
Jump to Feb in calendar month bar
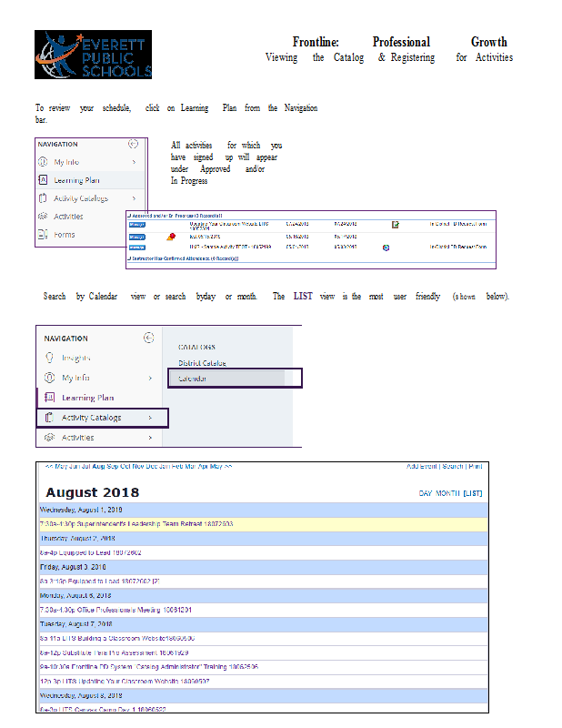(x=177, y=466)
